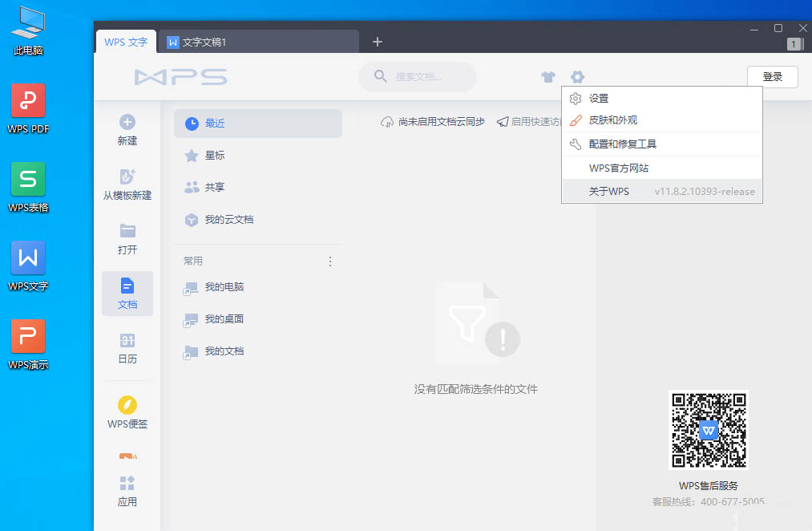
Task: Launch WPS便签 from the sidebar
Action: [x=127, y=413]
